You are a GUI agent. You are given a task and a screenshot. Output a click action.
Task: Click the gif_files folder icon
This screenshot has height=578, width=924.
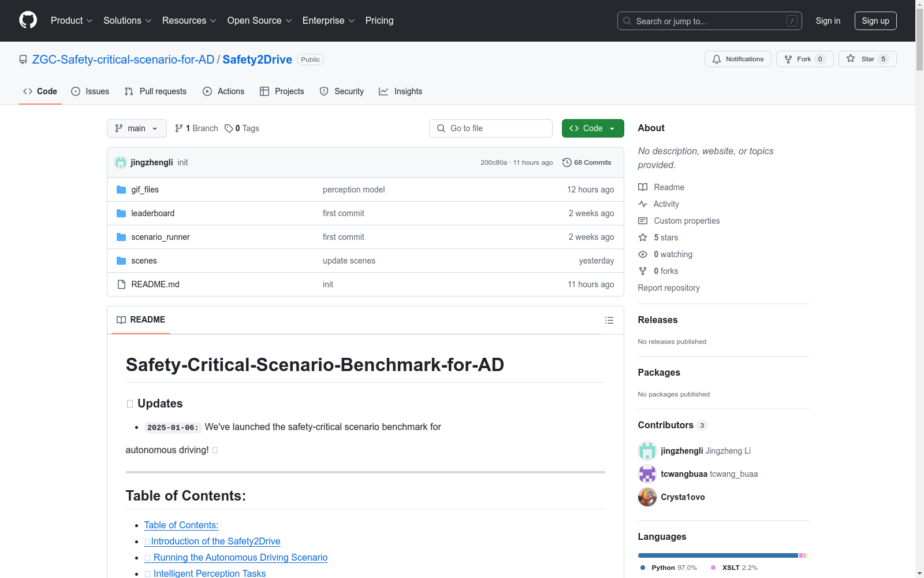(121, 190)
